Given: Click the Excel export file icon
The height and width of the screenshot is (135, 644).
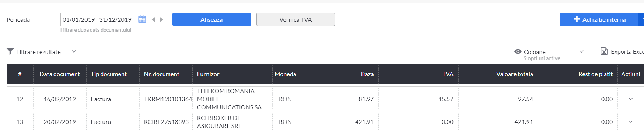Looking at the screenshot, I should 604,51.
